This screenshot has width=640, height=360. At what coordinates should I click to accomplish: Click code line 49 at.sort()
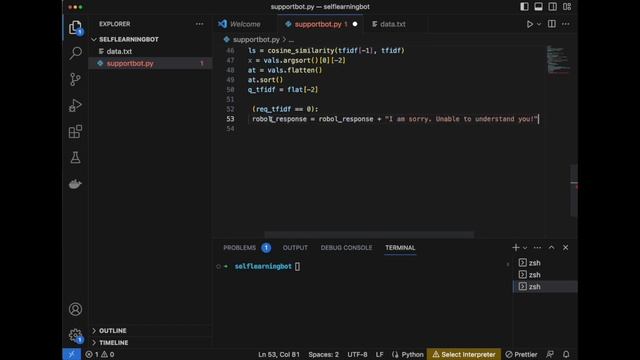click(265, 80)
